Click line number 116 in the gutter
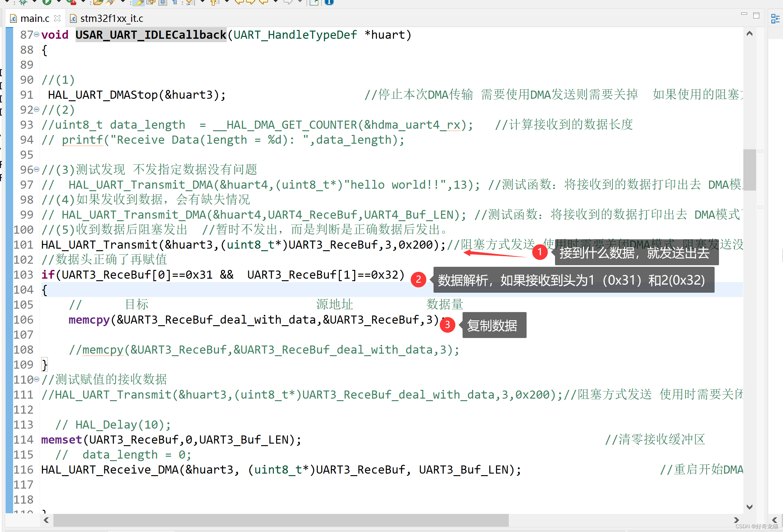This screenshot has height=532, width=783. 24,470
